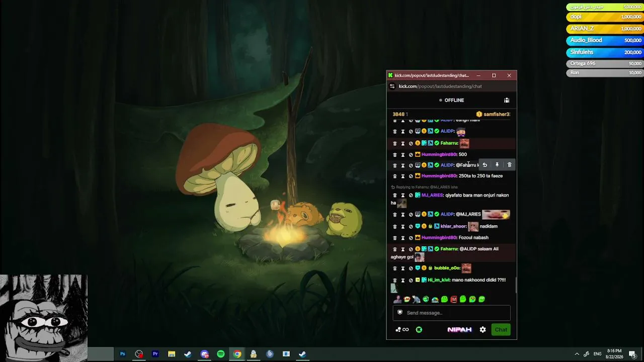Click the Ortega 696 leaderboard bar
This screenshot has height=362, width=644.
click(605, 64)
